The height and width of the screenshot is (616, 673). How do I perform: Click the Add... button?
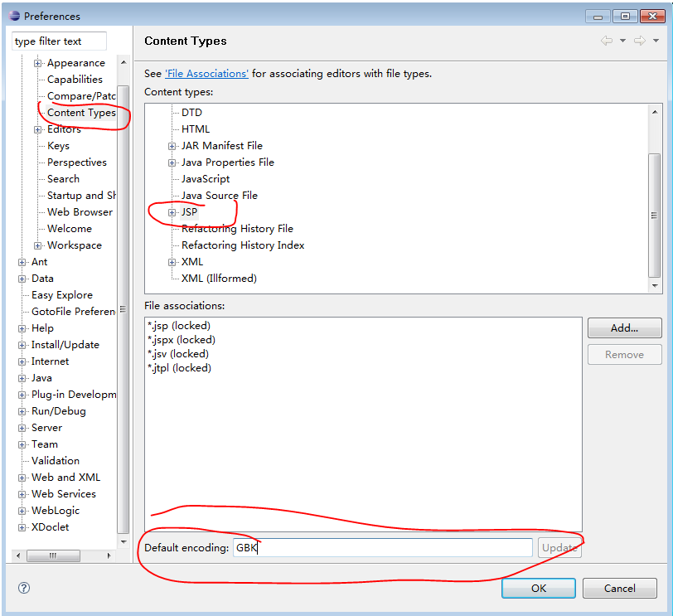(624, 328)
